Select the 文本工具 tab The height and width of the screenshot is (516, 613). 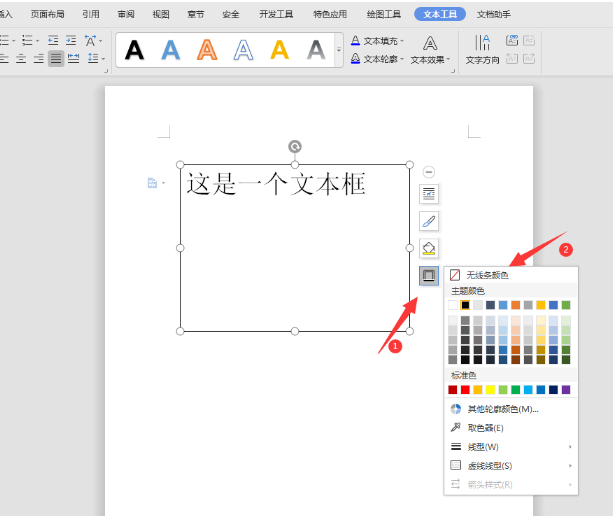tap(440, 14)
